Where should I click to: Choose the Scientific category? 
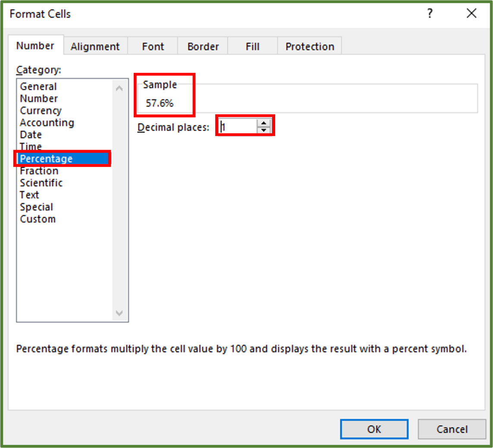tap(41, 183)
